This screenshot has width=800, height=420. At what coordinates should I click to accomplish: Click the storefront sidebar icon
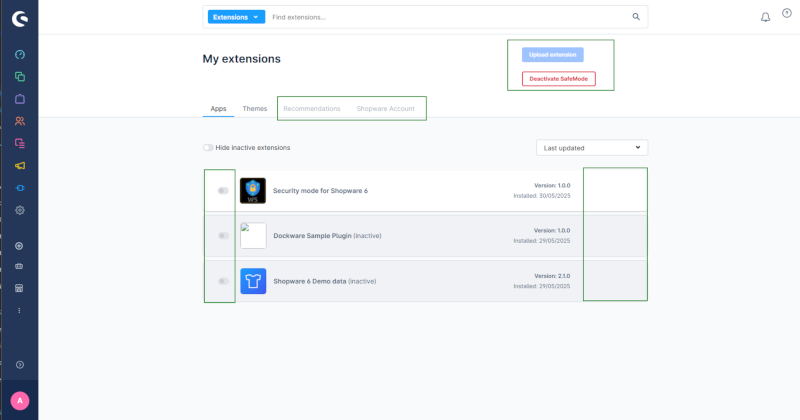click(19, 288)
